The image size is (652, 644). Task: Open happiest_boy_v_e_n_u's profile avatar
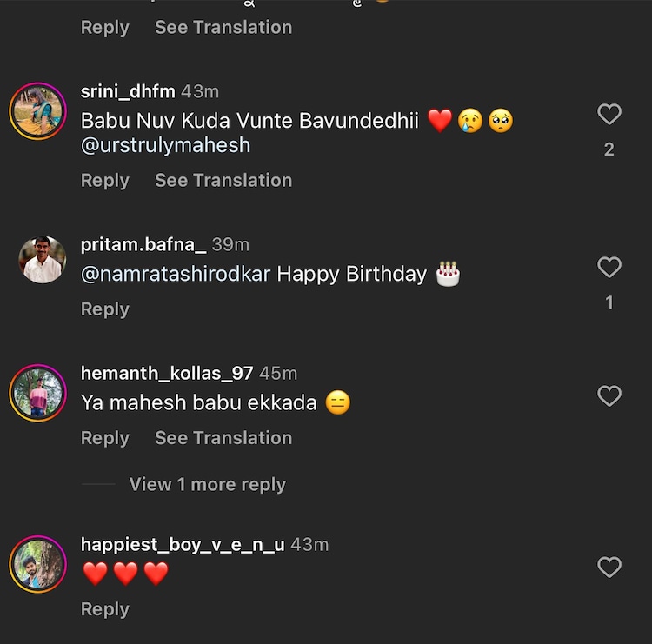38,564
